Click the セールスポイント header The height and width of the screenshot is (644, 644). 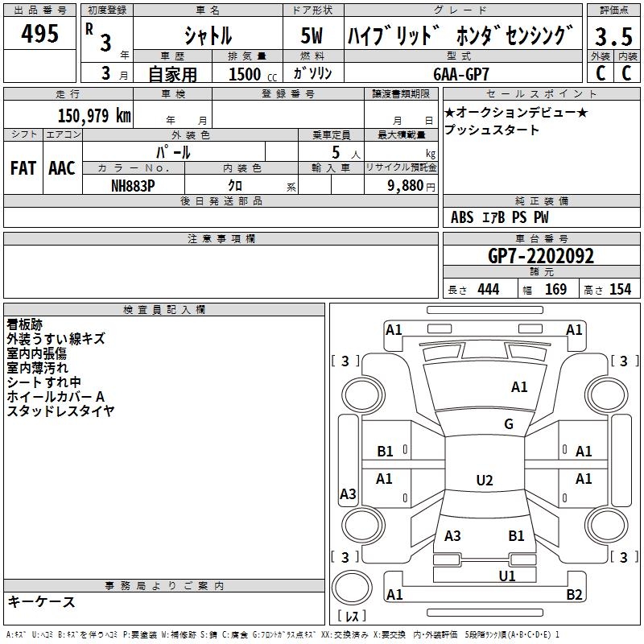tap(541, 93)
